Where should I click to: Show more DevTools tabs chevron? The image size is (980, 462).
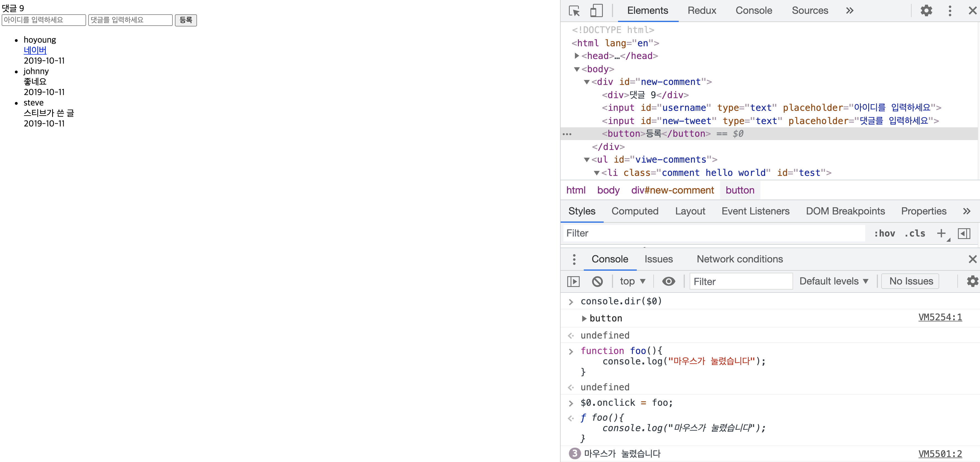click(x=849, y=11)
